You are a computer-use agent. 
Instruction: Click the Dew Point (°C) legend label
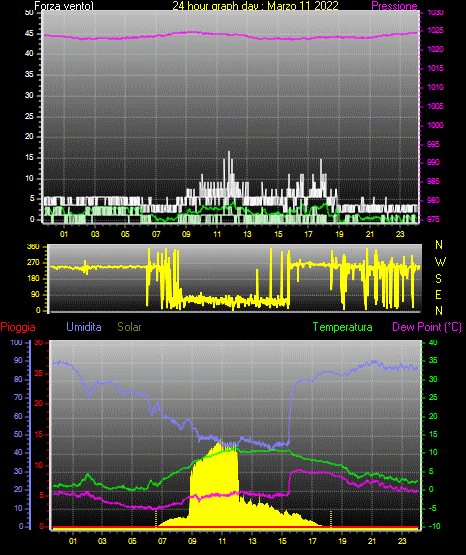coord(427,327)
